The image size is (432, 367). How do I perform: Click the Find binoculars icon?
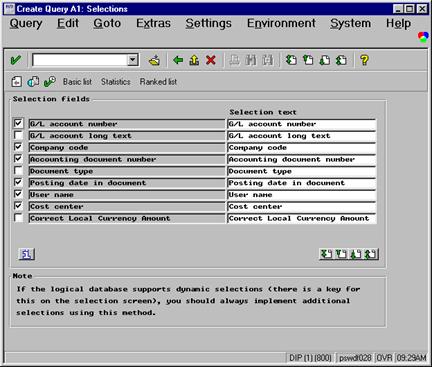251,60
